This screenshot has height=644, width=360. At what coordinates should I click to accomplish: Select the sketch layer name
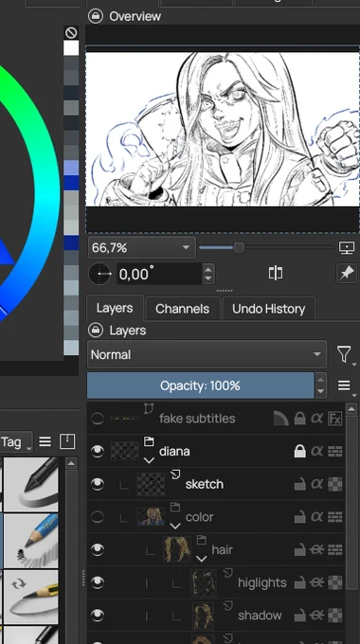point(205,484)
